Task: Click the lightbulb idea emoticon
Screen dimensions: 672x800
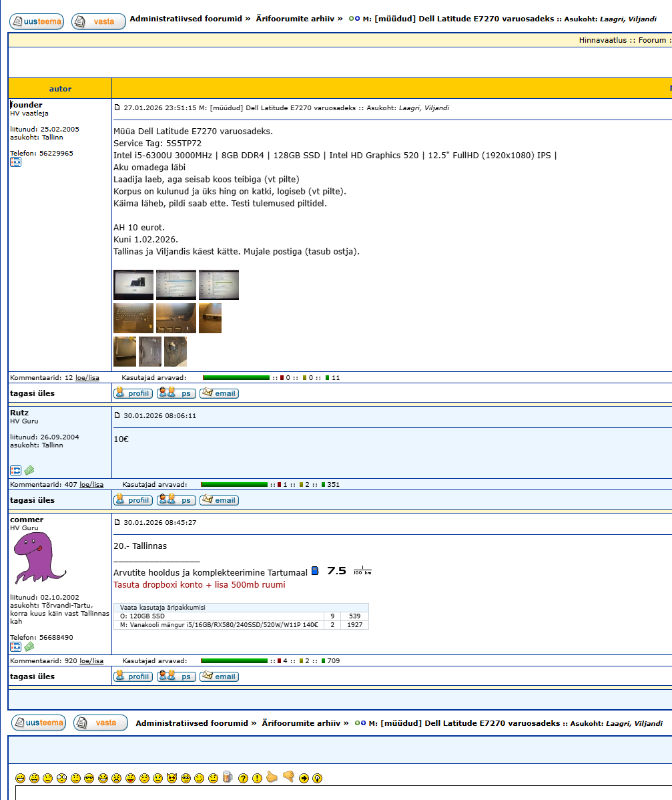Action: 317,778
